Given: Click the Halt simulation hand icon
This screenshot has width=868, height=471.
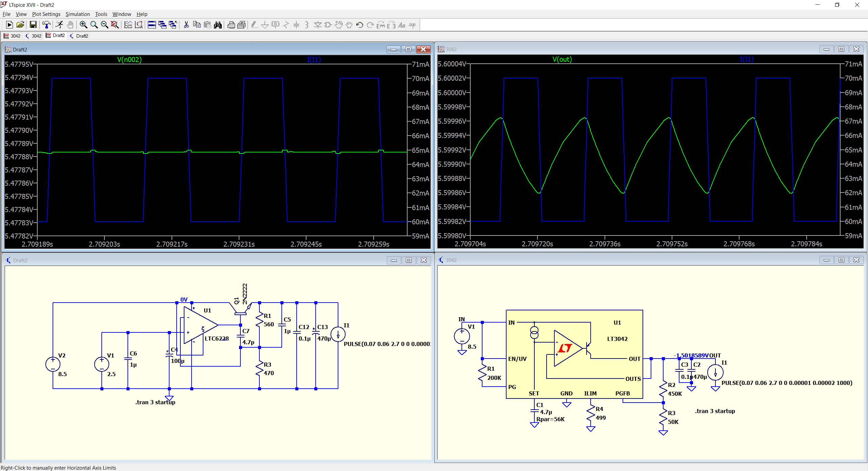Looking at the screenshot, I should click(70, 25).
